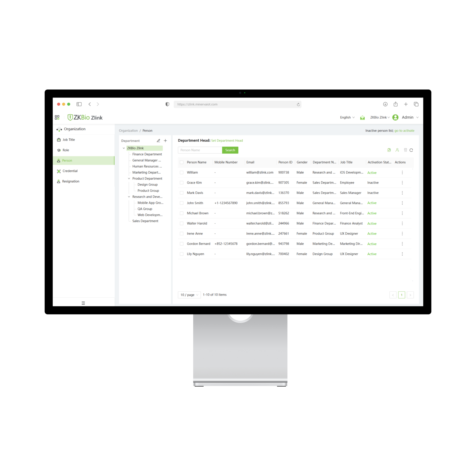Click the add person icon
Screen dimensions: 476x476
point(397,150)
